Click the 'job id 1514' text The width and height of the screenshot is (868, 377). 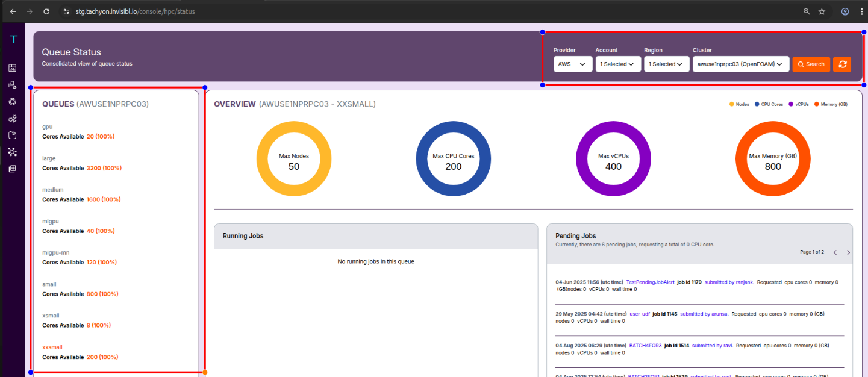677,346
